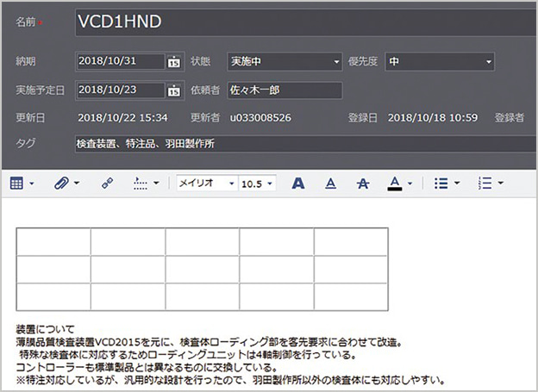Click the insert table icon
538x392 pixels.
click(19, 184)
